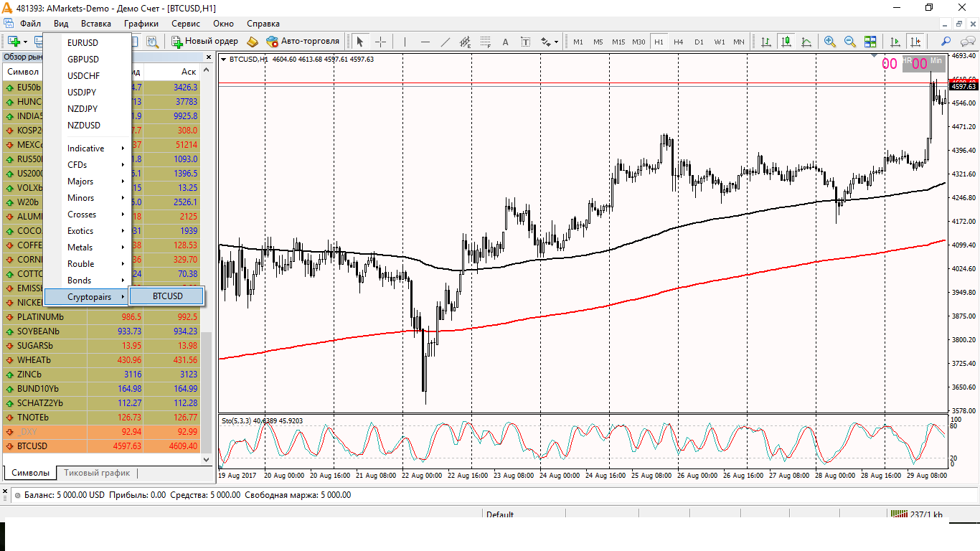
Task: Switch to the Тиковый график tab
Action: [97, 473]
